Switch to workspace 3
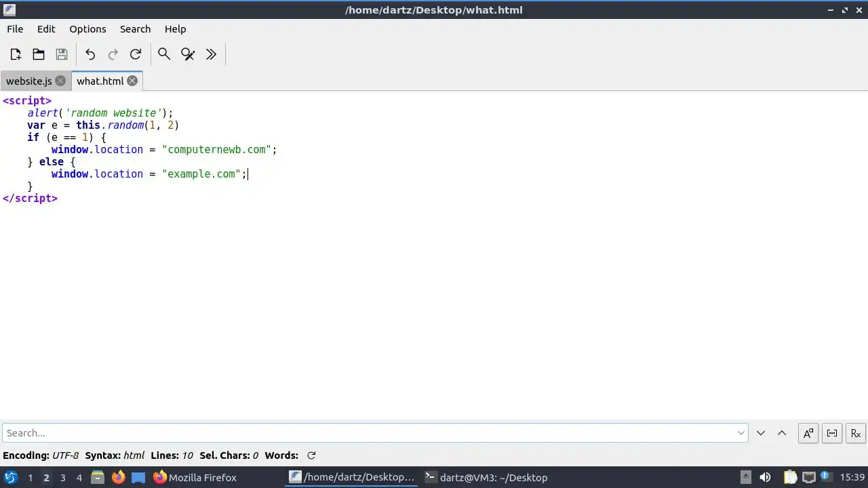This screenshot has height=488, width=868. click(62, 477)
